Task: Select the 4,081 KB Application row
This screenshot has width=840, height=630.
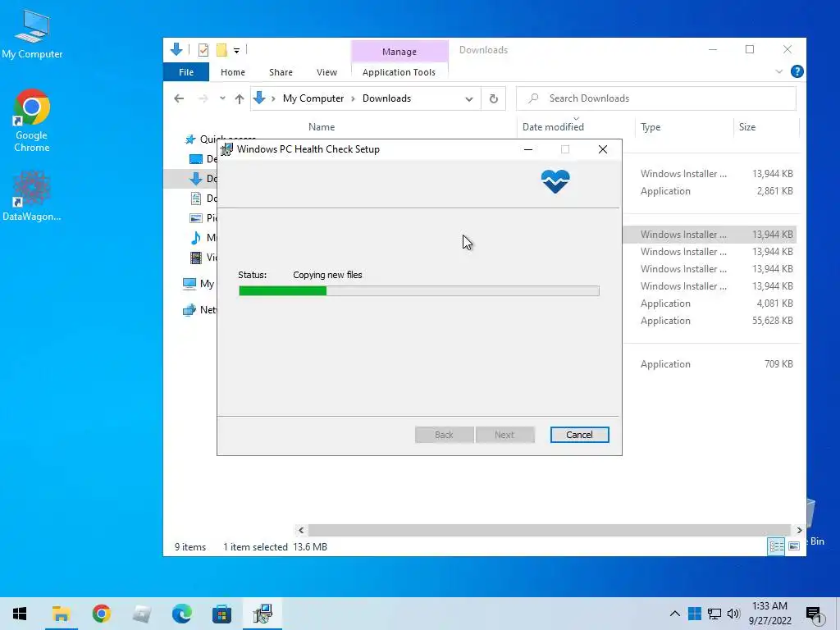Action: pos(710,304)
